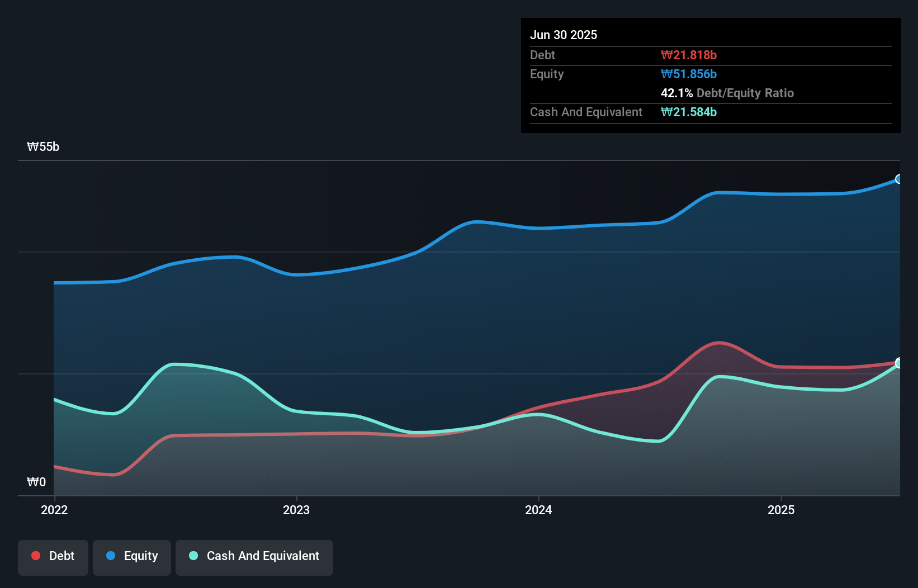Click the red Debt value ₩21.818b in tooltip
This screenshot has width=918, height=588.
[689, 55]
